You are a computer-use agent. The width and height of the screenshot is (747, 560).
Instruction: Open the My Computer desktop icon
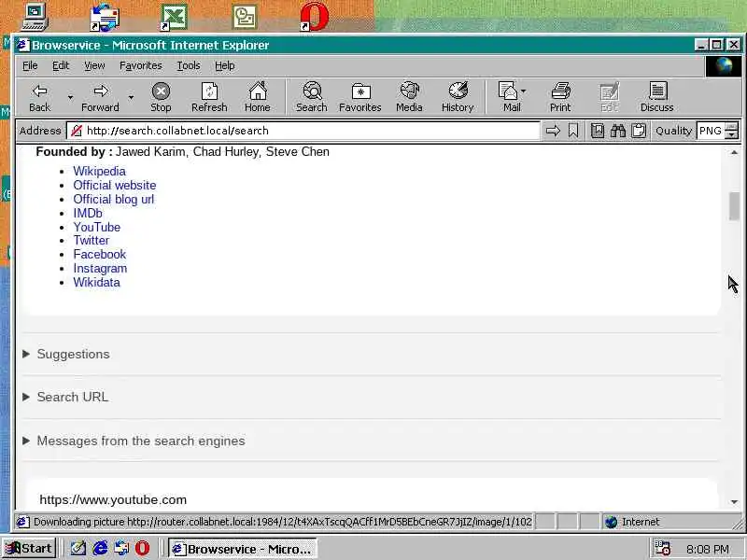[35, 17]
